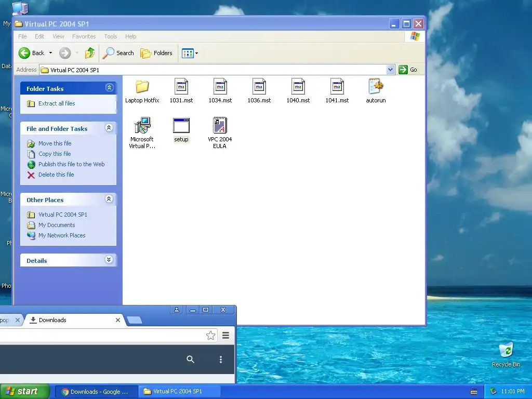Close the Downloads tab in Chrome
The width and height of the screenshot is (532, 399).
coord(118,320)
